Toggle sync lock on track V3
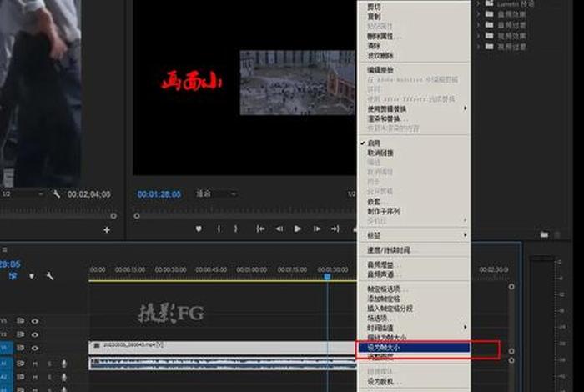 point(20,321)
